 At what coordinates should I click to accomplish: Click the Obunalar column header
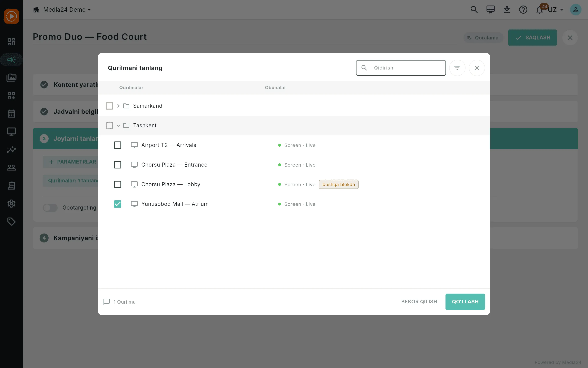coord(275,88)
